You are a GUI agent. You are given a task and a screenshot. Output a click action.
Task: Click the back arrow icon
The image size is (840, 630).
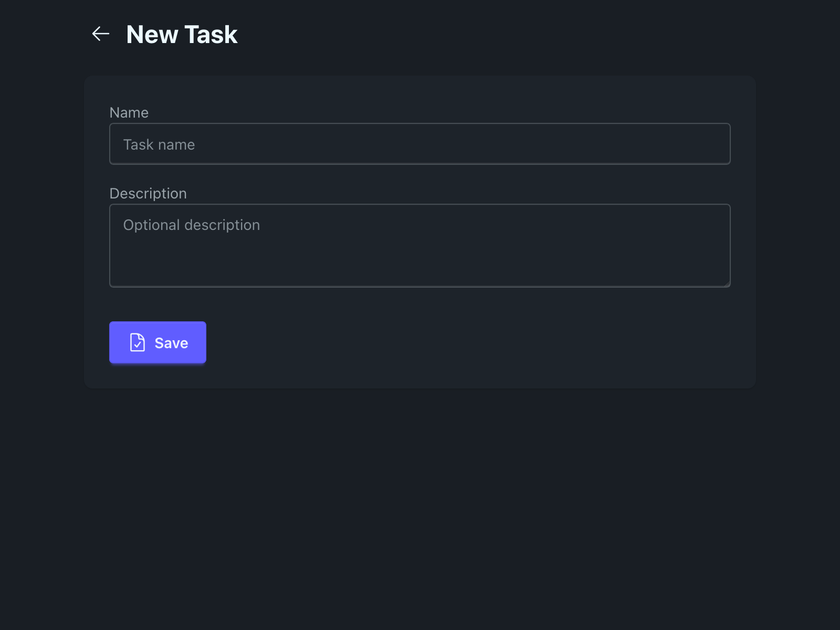(100, 34)
